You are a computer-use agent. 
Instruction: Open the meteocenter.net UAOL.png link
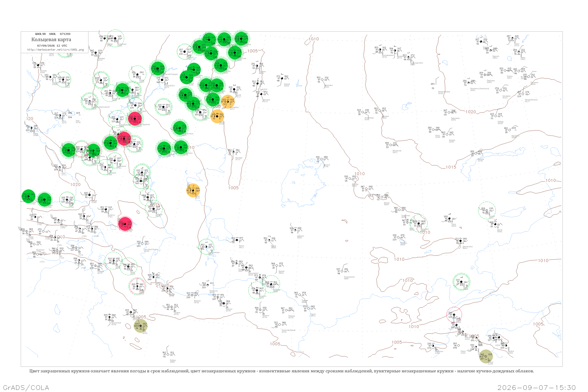point(55,50)
